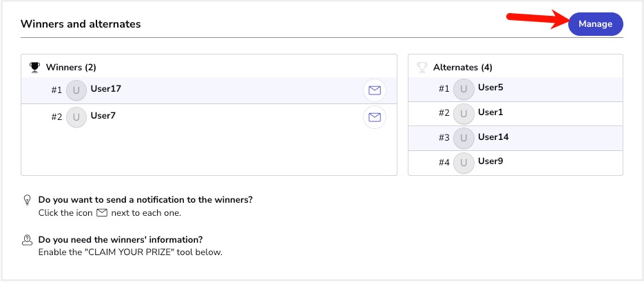Select alternate User5 name

[490, 88]
